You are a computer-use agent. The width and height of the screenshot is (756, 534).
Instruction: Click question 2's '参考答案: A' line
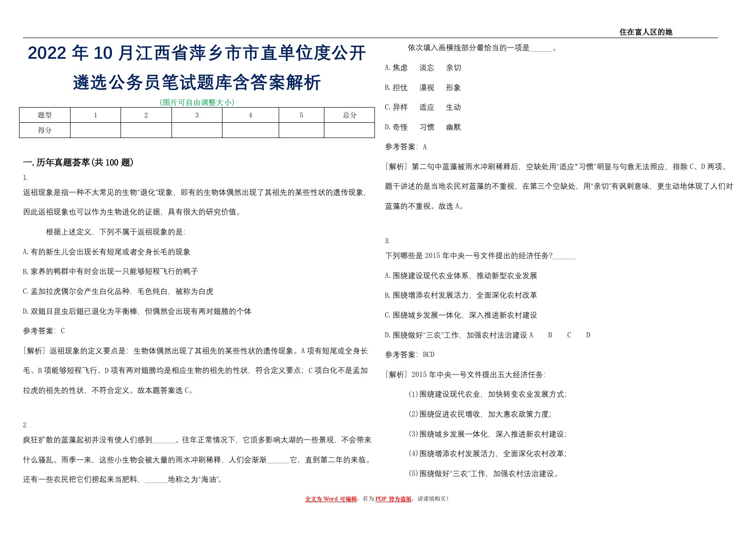tap(406, 147)
